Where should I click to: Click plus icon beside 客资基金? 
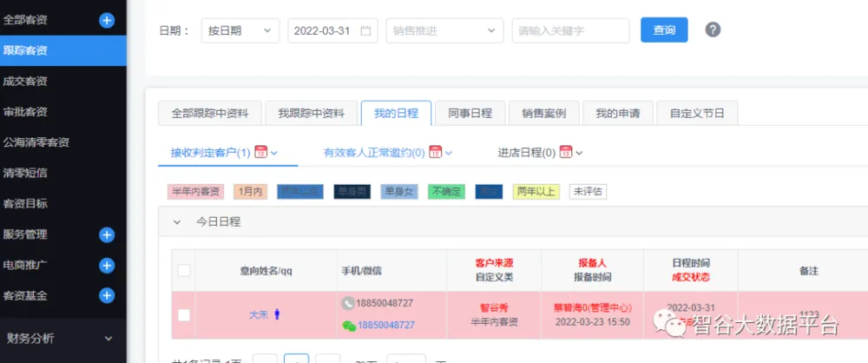pos(107,295)
